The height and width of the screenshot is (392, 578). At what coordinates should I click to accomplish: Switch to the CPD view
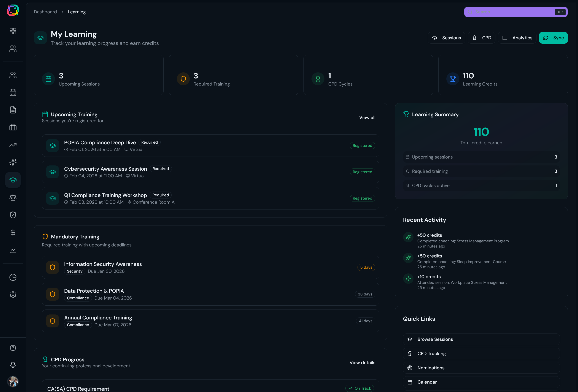[x=482, y=38]
